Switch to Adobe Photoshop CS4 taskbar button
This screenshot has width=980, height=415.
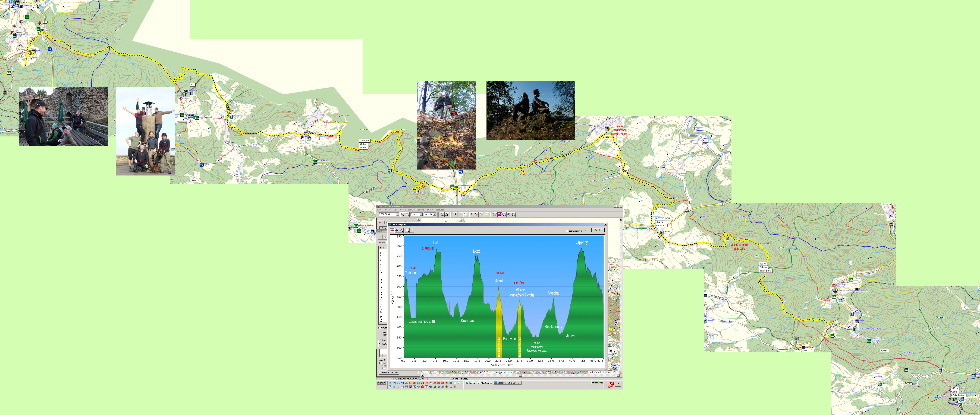[507, 383]
